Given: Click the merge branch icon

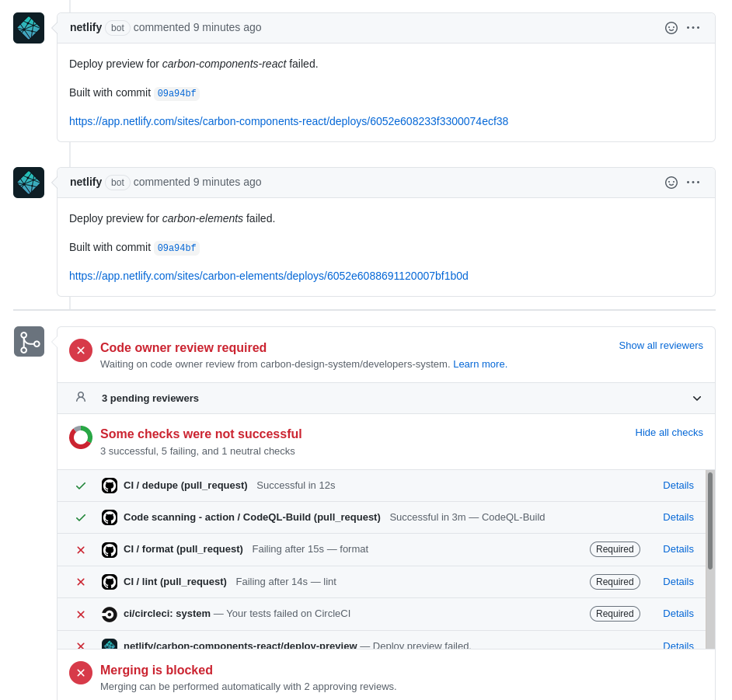Looking at the screenshot, I should click(29, 342).
